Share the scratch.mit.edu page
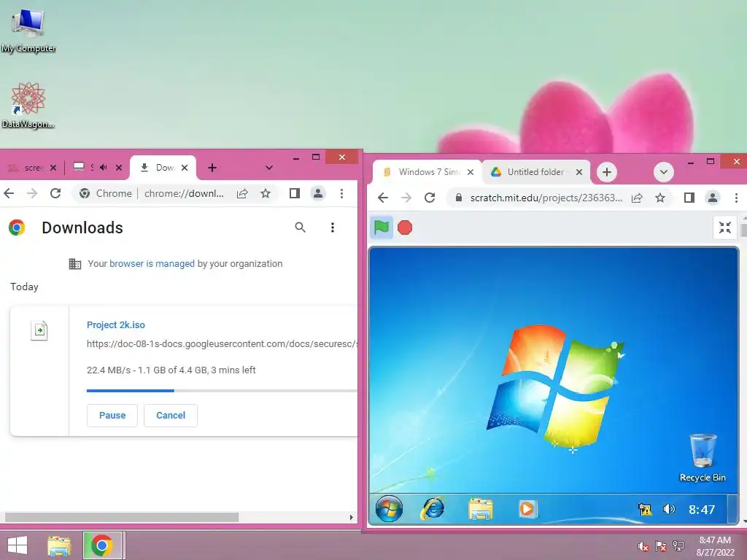Screen dimensions: 747x560 [637, 198]
